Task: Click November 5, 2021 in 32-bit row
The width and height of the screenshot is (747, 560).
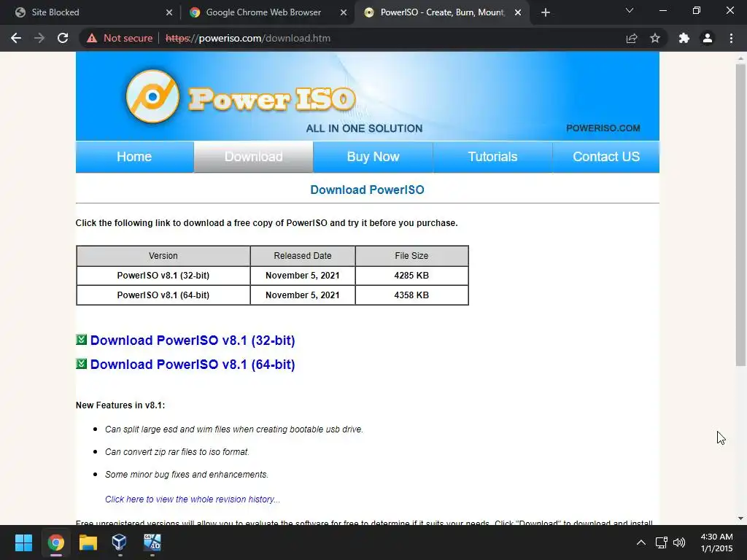Action: pyautogui.click(x=303, y=275)
